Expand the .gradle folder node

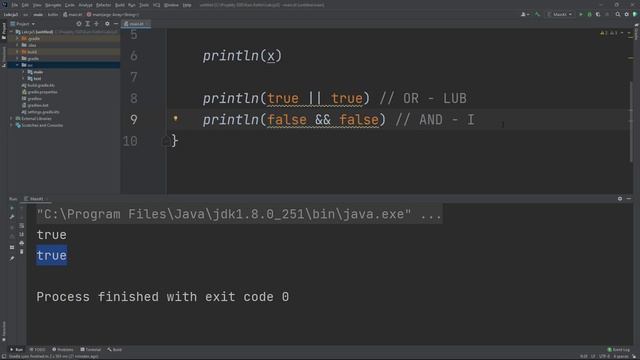17,38
